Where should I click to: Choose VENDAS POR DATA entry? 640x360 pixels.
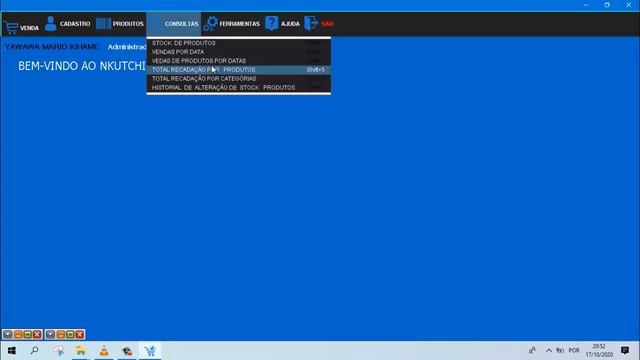click(x=238, y=52)
